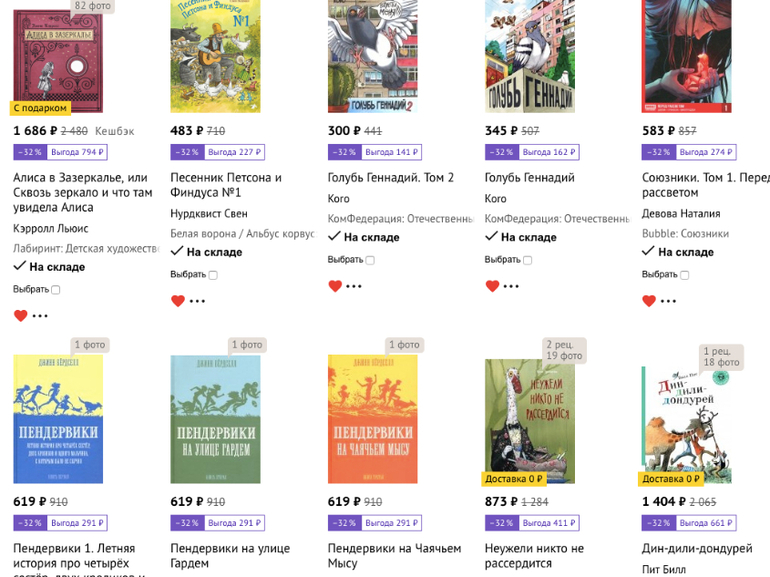This screenshot has width=770, height=577.
Task: Click Выгода 794 ₽ discount badge
Action: [x=77, y=152]
